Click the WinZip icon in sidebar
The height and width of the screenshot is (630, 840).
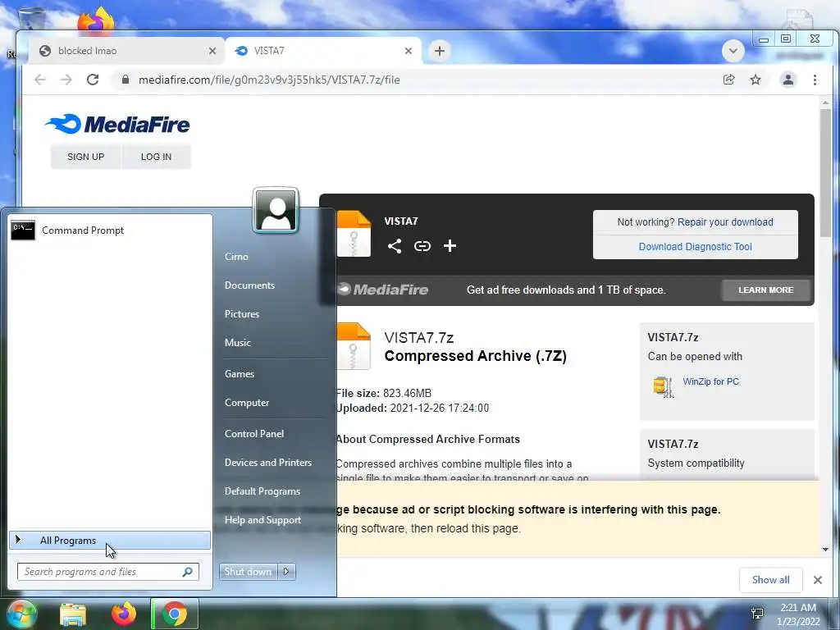[x=663, y=386]
